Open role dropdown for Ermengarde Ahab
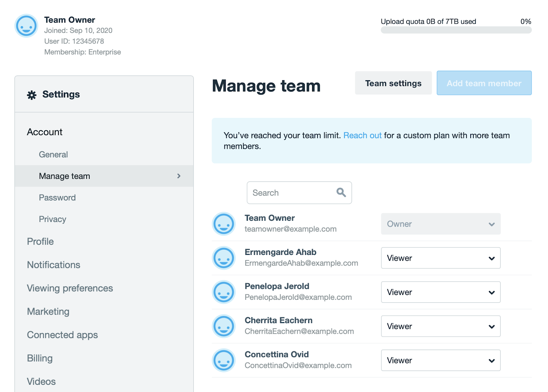The image size is (548, 392). [440, 258]
